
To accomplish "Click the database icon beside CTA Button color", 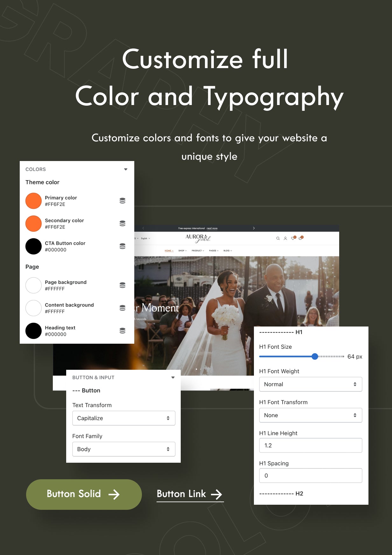I will [x=122, y=246].
